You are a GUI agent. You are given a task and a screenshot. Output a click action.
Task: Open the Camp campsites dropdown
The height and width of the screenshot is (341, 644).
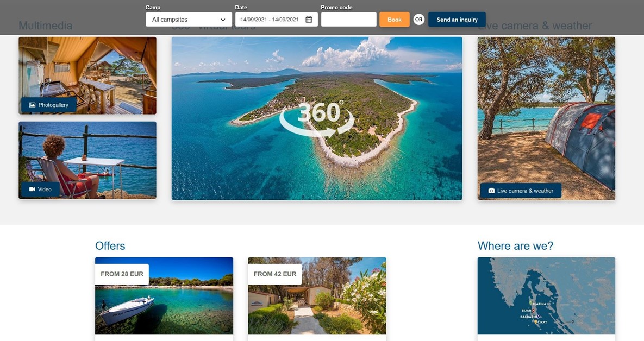[x=189, y=20]
